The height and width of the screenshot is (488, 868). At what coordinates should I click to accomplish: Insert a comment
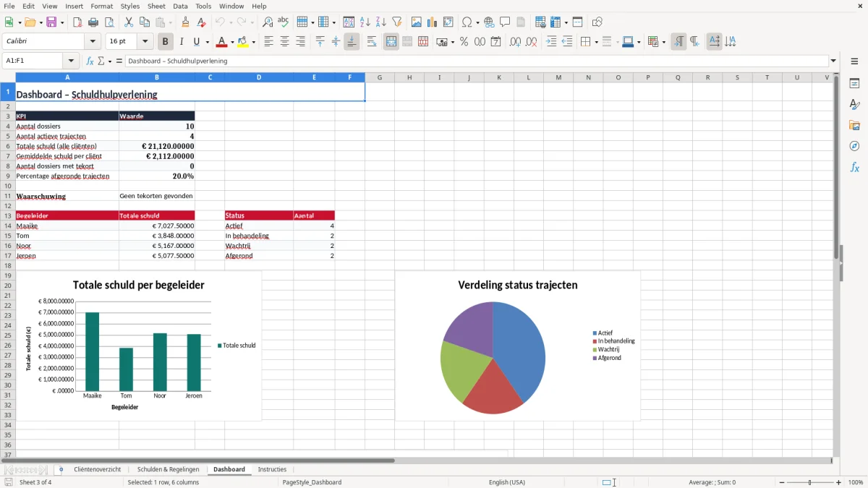click(x=505, y=22)
